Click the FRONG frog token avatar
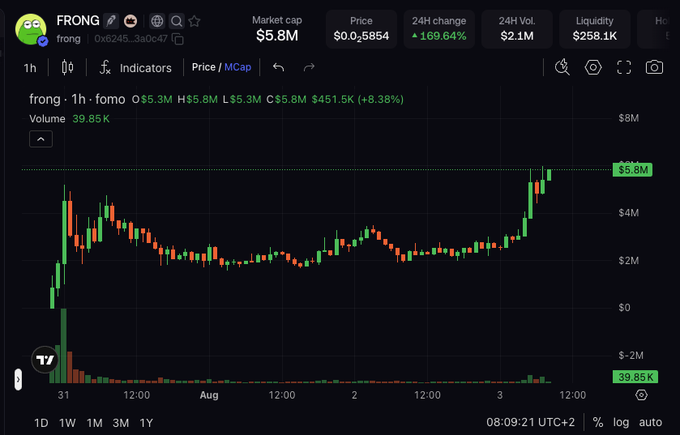Screen dimensions: 680x435 pos(30,29)
